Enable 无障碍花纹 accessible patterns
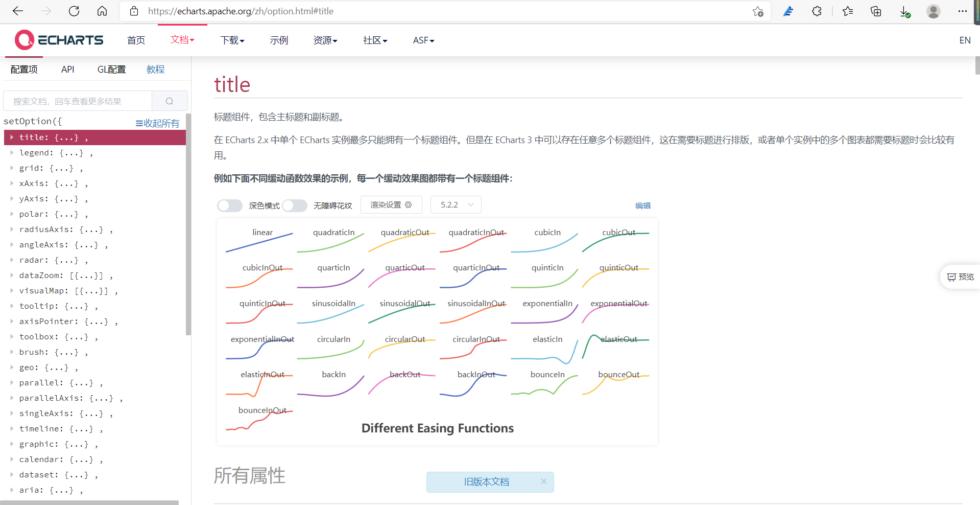 (294, 205)
